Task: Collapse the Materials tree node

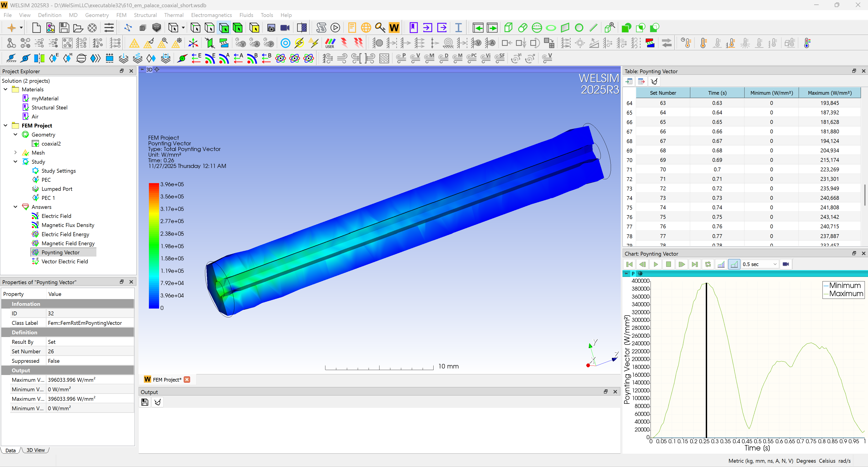Action: 6,89
